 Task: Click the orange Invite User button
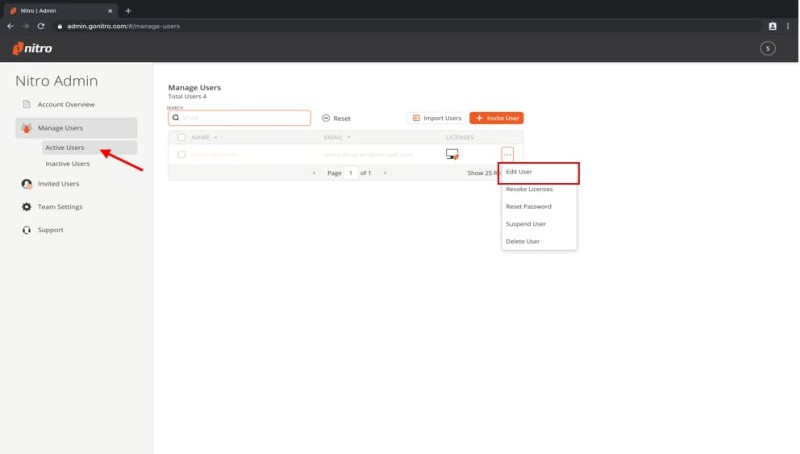click(496, 118)
